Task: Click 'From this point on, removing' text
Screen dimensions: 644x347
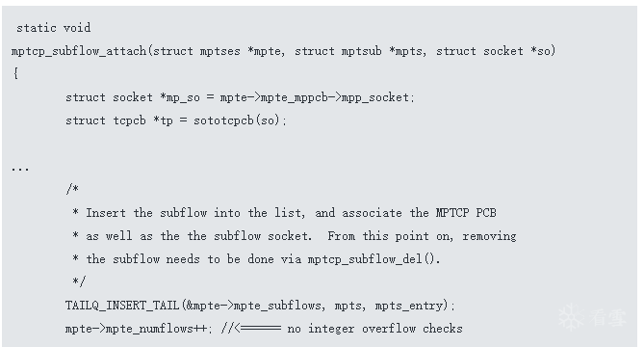Action: coord(422,236)
